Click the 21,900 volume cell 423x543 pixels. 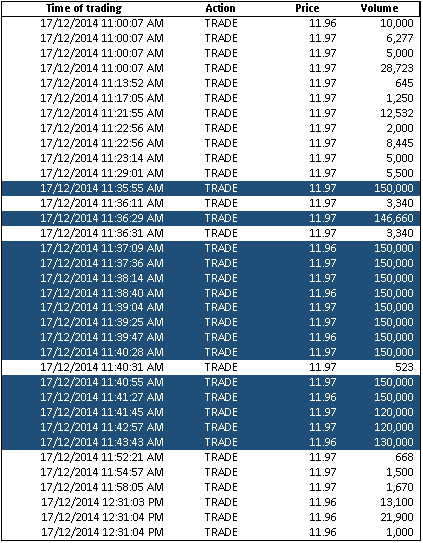click(397, 517)
